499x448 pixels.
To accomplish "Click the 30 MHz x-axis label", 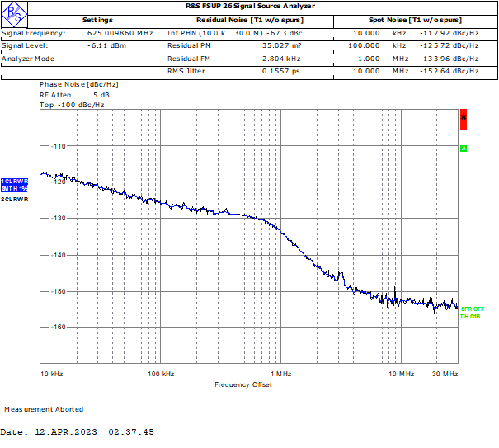I will (445, 374).
